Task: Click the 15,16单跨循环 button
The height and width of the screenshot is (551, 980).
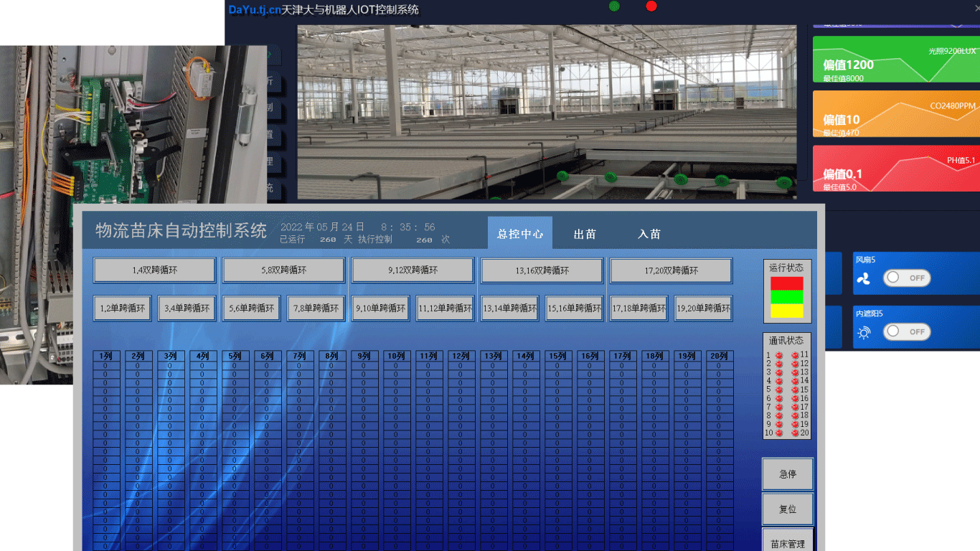Action: [x=574, y=309]
